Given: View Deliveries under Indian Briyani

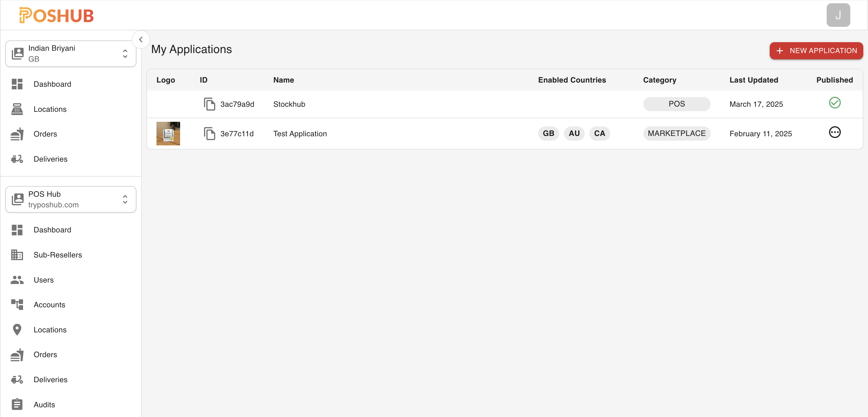Looking at the screenshot, I should (50, 159).
